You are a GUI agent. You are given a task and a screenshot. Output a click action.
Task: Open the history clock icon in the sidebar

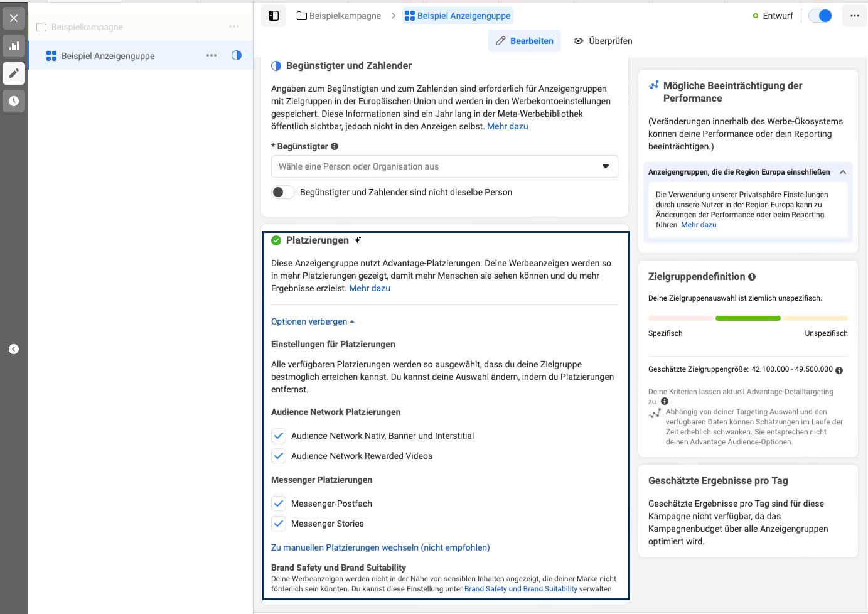click(14, 100)
